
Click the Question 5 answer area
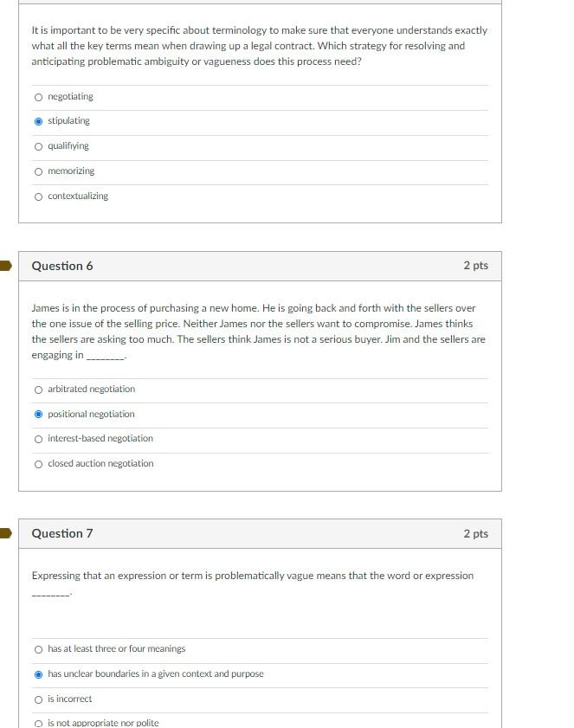[260, 145]
